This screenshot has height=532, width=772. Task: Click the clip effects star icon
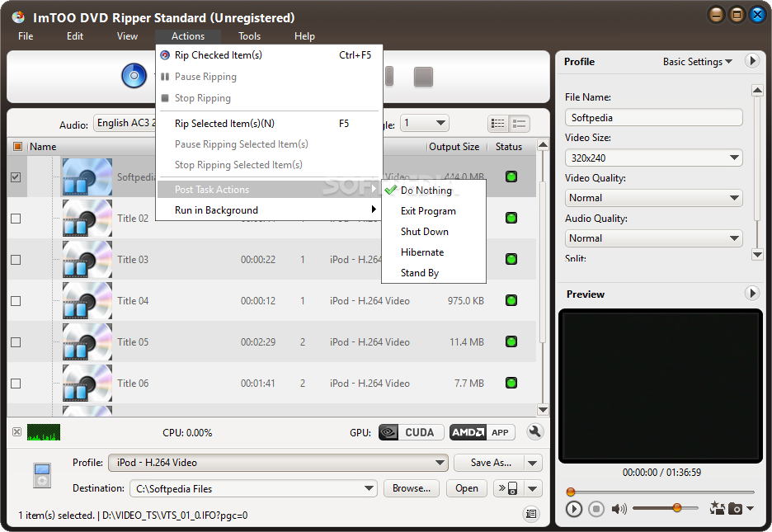coord(717,508)
